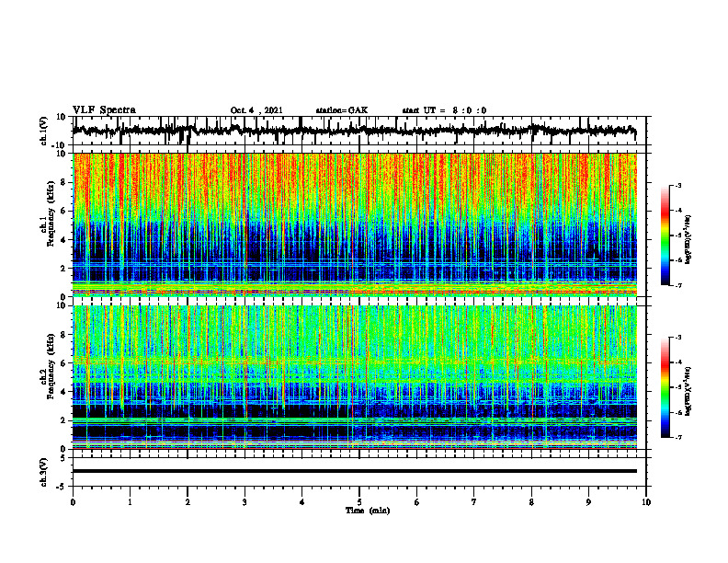This screenshot has height=563, width=728.
Task: Click the ch.1 colorbar log(PSD) label
Action: [x=688, y=239]
